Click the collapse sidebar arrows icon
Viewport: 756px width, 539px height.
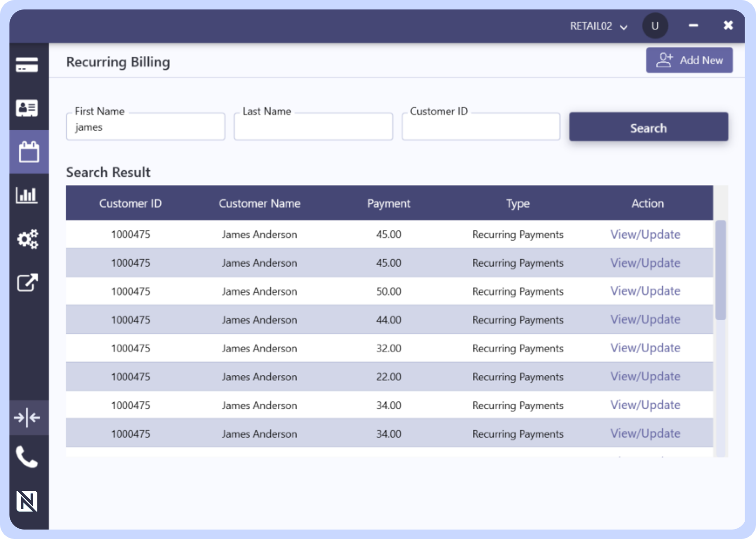(27, 417)
